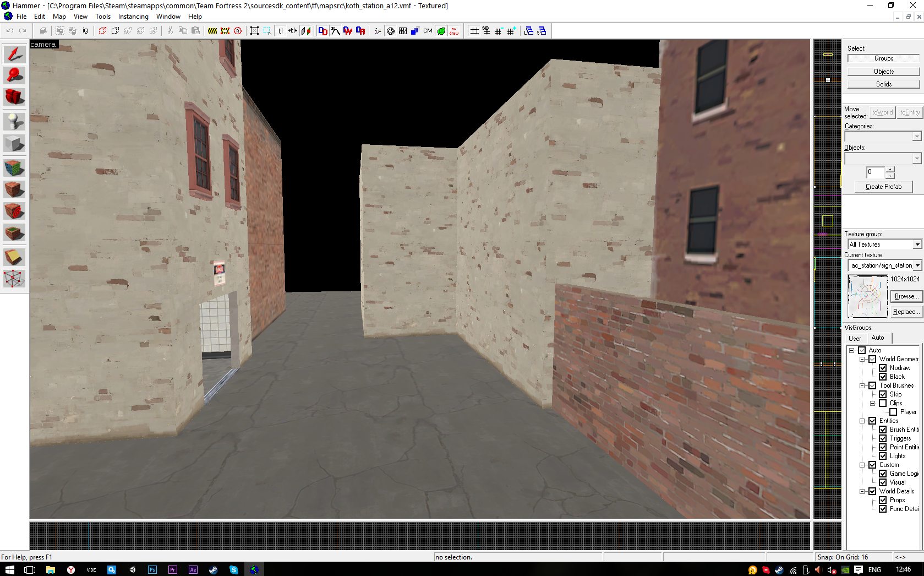Collapse the Auto root tree node

coord(851,350)
